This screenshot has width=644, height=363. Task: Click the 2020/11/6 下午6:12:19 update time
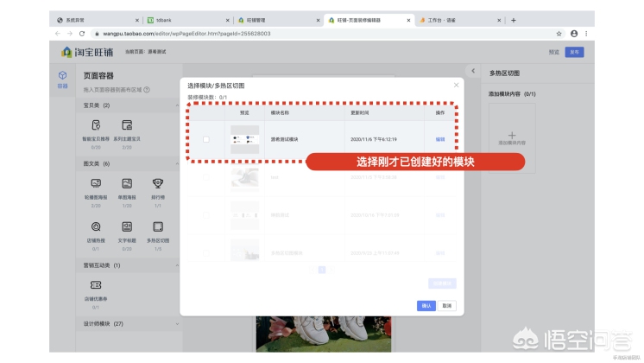click(373, 139)
